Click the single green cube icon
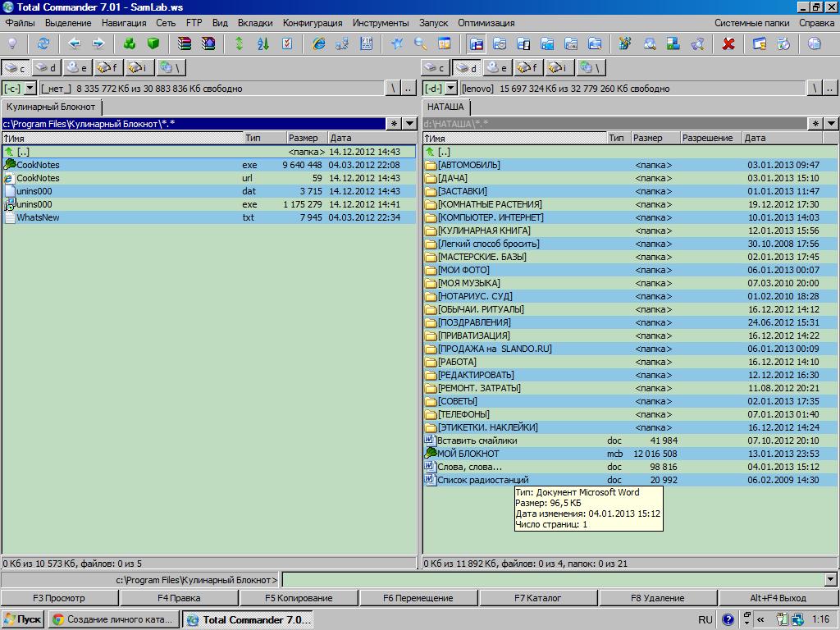This screenshot has height=630, width=840. click(153, 44)
